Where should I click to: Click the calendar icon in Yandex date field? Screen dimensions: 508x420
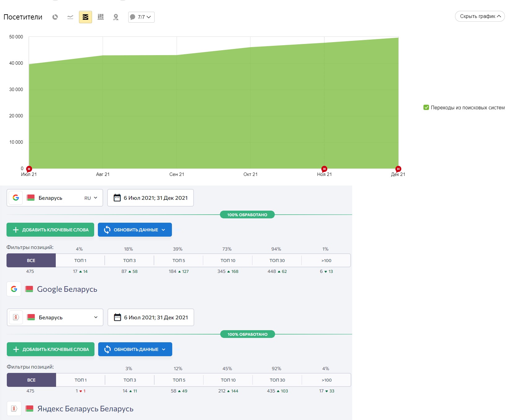pos(117,317)
